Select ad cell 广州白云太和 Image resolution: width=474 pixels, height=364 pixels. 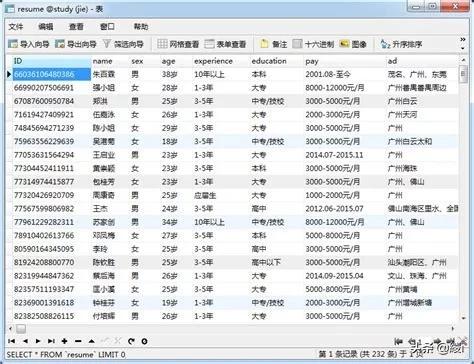coord(422,141)
